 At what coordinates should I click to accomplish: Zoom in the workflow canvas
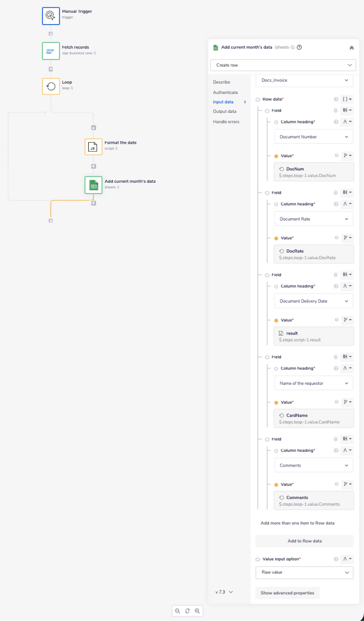[197, 611]
